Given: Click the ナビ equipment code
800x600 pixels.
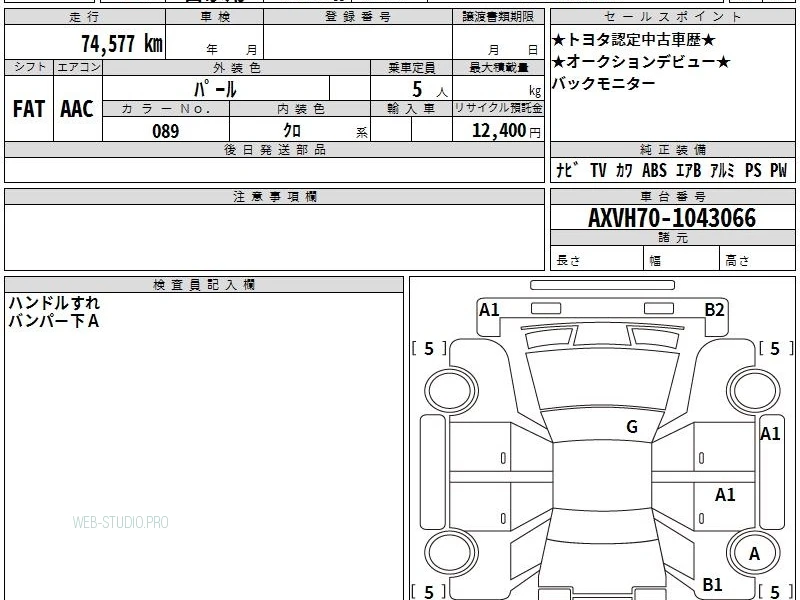Looking at the screenshot, I should point(567,170).
